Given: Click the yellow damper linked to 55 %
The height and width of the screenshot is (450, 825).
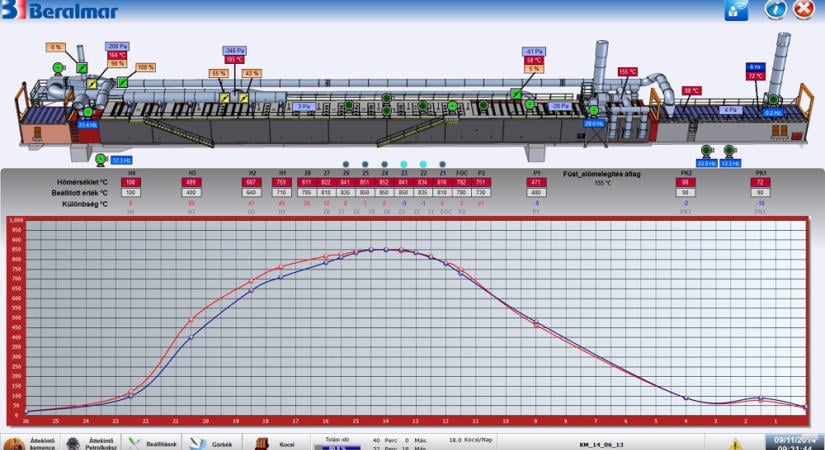Looking at the screenshot, I should click(x=225, y=98).
